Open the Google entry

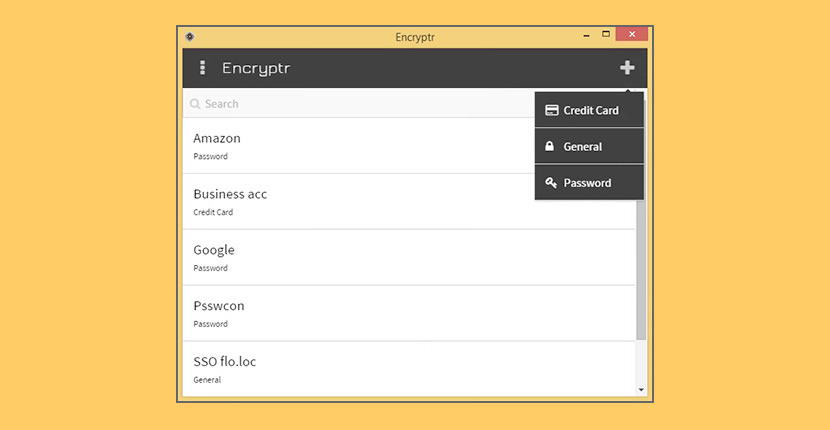click(409, 257)
